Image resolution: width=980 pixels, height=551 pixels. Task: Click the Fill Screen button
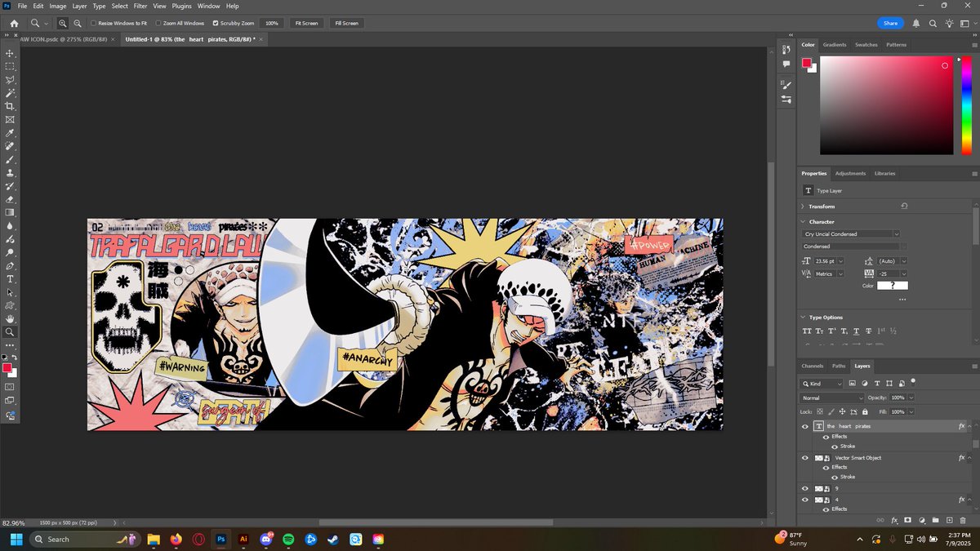346,24
